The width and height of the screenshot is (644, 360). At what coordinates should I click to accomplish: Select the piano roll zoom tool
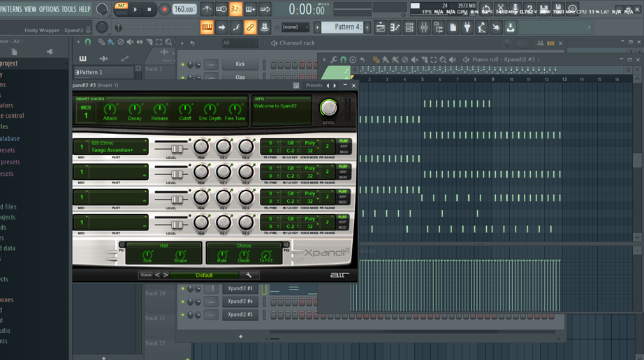click(x=443, y=59)
